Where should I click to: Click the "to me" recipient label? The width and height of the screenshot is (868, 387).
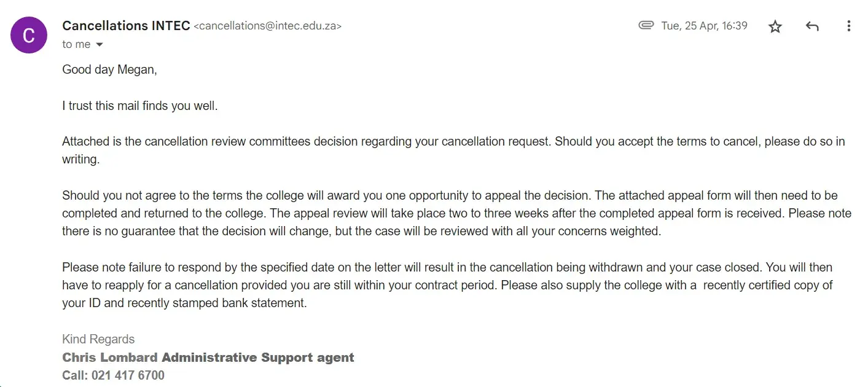click(x=76, y=45)
